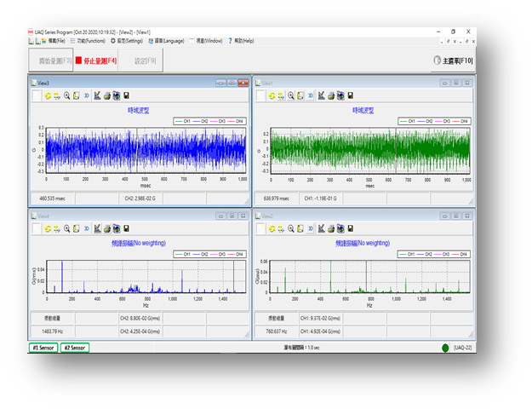This screenshot has width=532, height=409.
Task: Click the save disk icon in View1
Action: [351, 96]
